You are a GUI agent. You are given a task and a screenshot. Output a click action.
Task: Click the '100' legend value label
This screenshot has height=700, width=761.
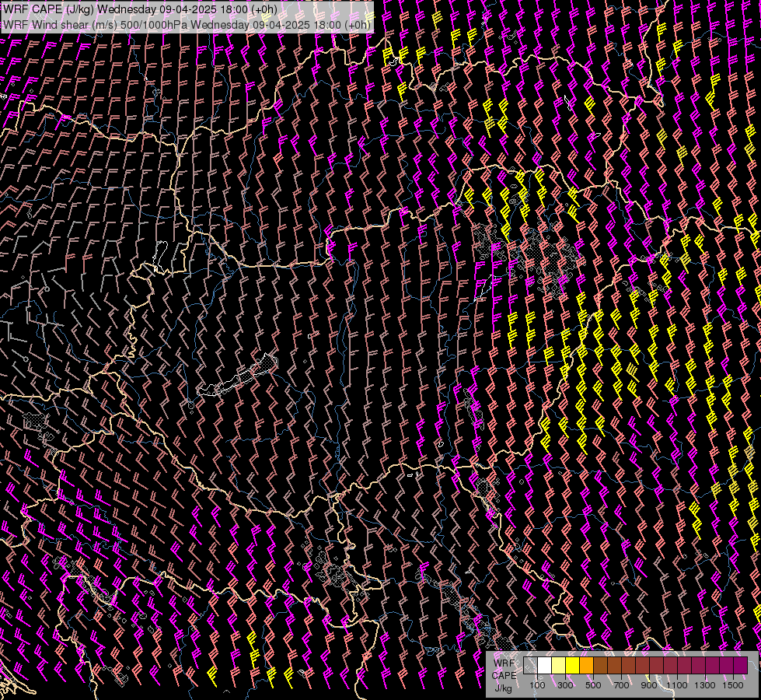tap(537, 685)
